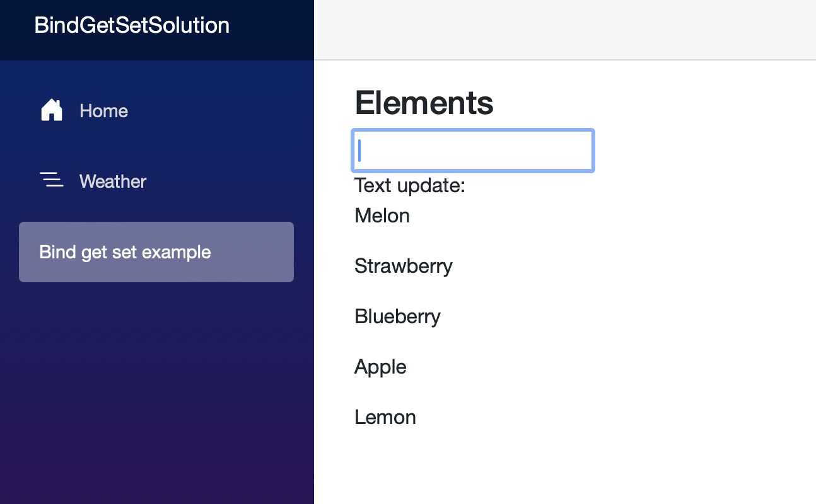Click empty sidebar area below the nav items
Image resolution: width=816 pixels, height=504 pixels.
156,391
